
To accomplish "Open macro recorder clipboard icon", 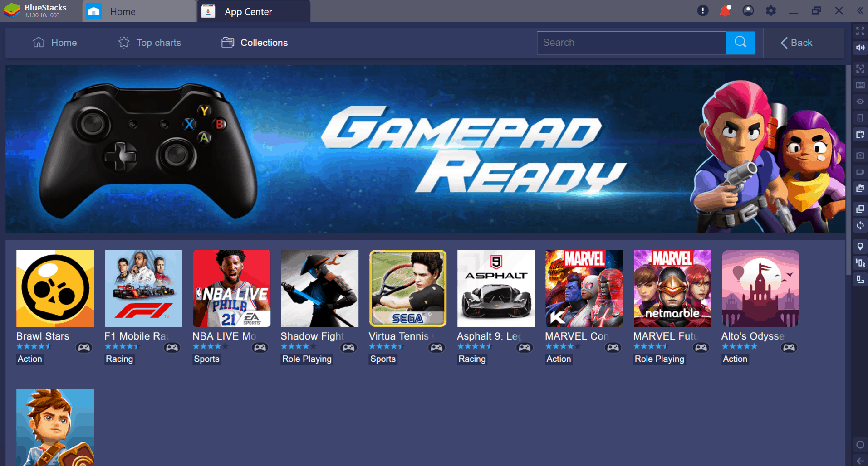I will point(860,135).
